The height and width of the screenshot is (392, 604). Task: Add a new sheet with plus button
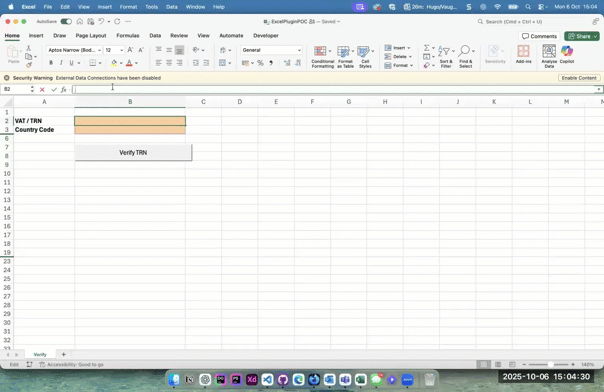[x=64, y=354]
